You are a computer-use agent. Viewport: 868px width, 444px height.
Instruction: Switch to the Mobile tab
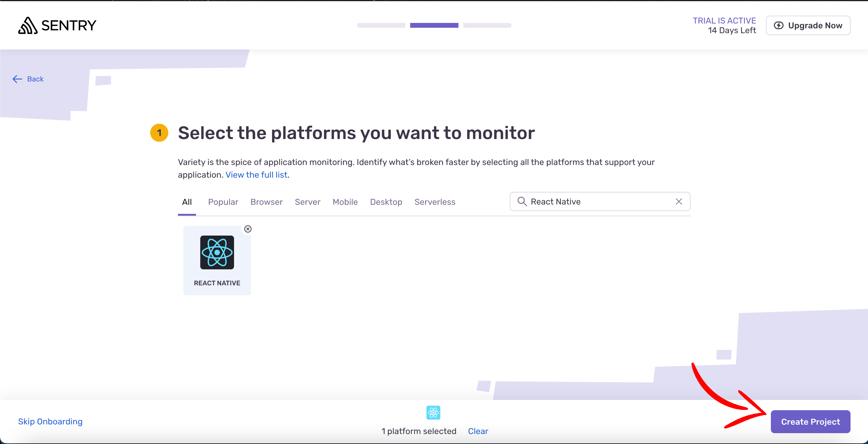click(345, 202)
